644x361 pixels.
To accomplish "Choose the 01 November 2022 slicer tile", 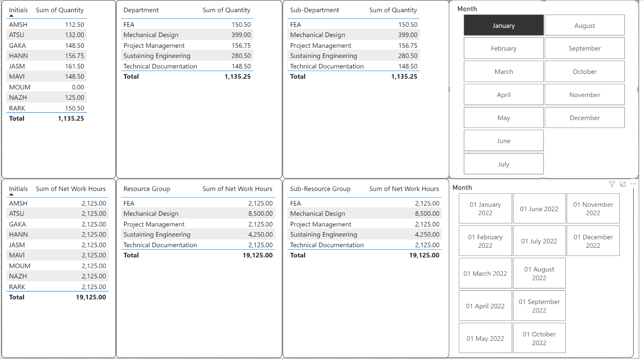I will point(593,209).
